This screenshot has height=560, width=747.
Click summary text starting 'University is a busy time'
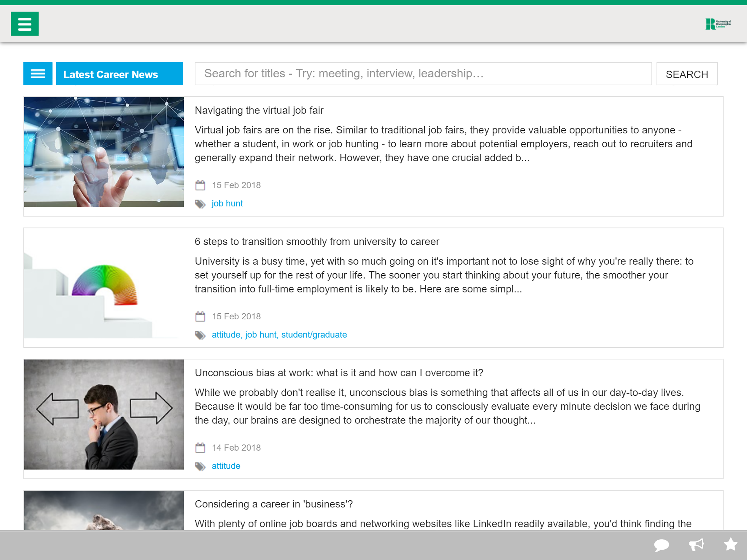(x=444, y=275)
